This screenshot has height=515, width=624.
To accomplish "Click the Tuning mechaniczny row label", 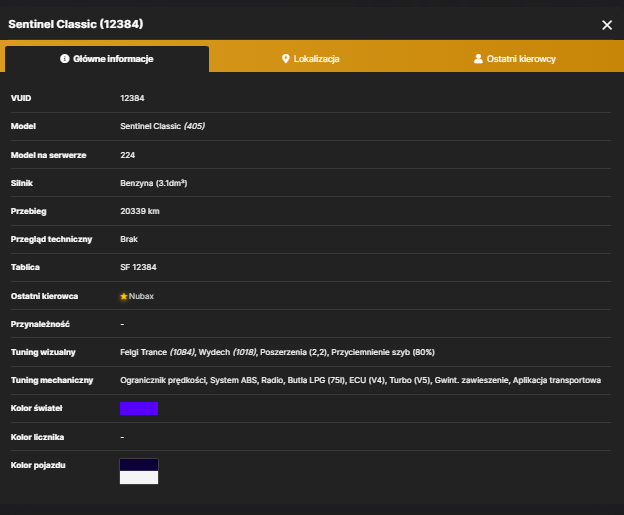I will coord(52,380).
